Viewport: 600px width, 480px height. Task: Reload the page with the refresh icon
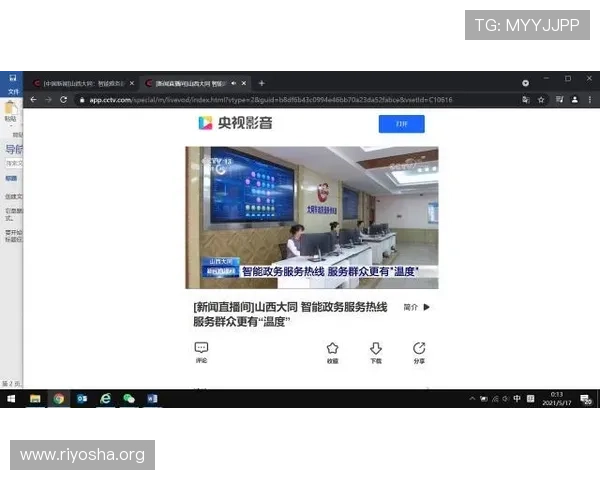pyautogui.click(x=64, y=100)
